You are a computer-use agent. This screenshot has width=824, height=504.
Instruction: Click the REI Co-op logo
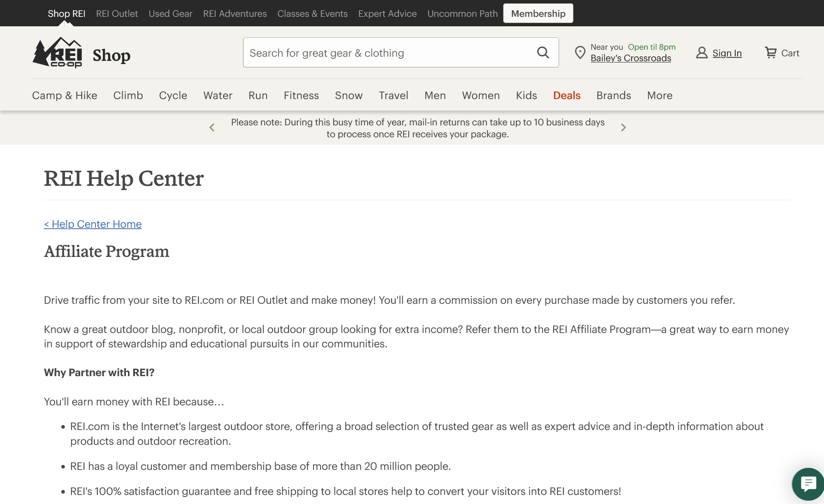click(x=57, y=53)
